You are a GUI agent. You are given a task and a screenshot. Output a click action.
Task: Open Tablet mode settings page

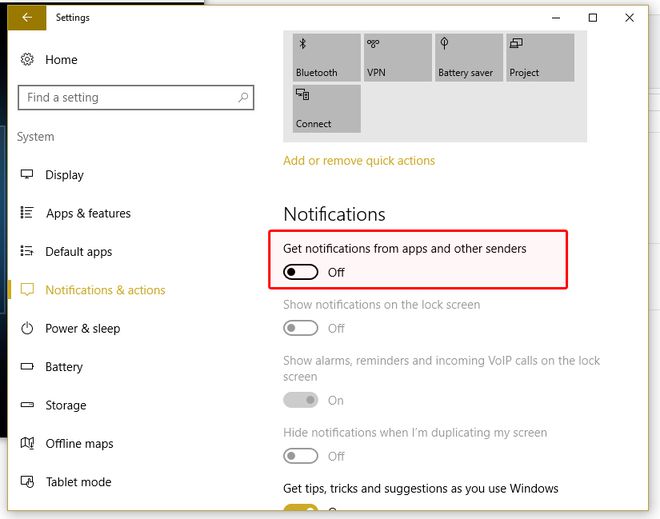pos(79,482)
